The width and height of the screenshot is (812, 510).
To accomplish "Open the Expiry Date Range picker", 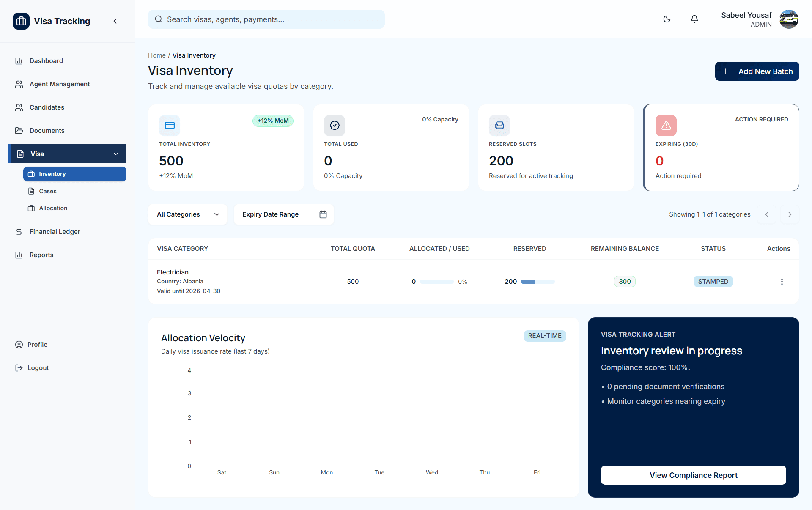I will (x=284, y=214).
